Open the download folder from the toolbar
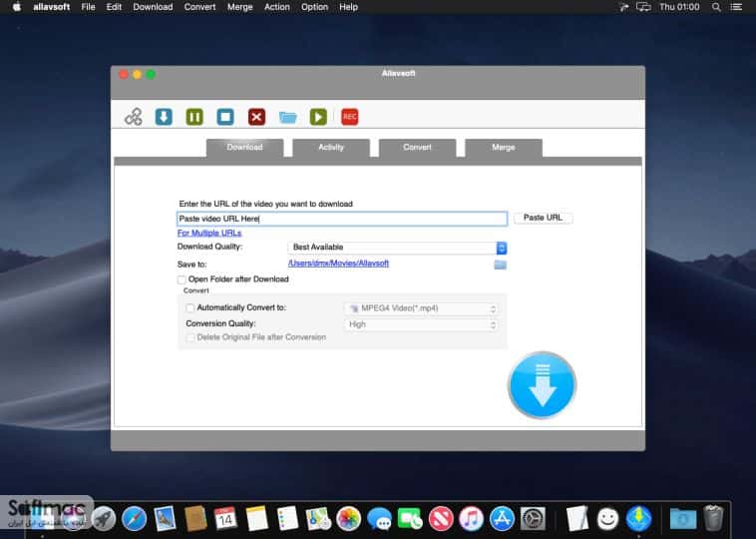Image resolution: width=756 pixels, height=539 pixels. 288,117
